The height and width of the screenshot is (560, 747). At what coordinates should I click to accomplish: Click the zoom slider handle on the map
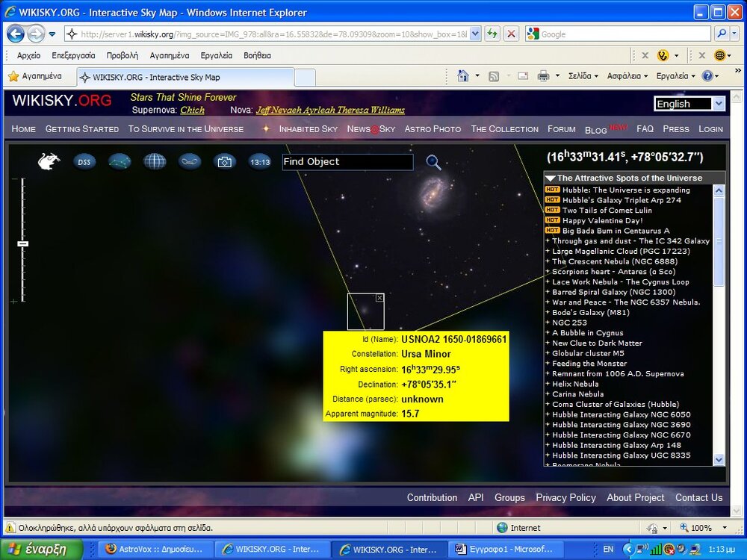[x=23, y=243]
